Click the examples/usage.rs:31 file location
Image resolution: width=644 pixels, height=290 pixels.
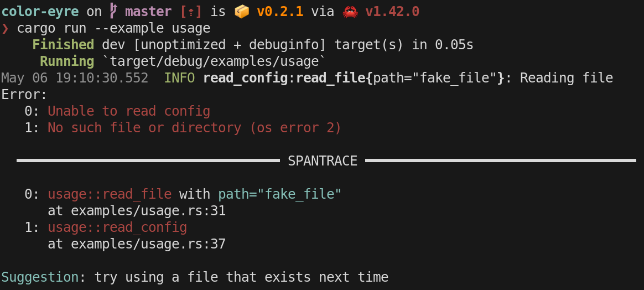(x=148, y=211)
